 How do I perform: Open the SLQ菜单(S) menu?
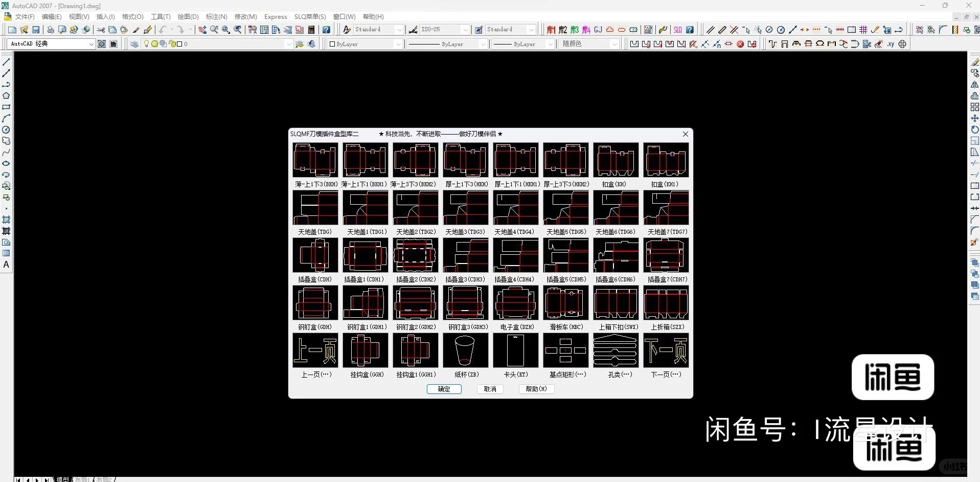pos(310,17)
